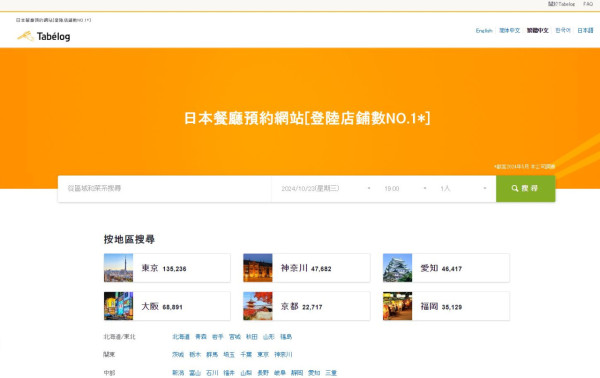Image resolution: width=600 pixels, height=378 pixels.
Task: Click the 山梨 link in 中部 row
Action: click(x=246, y=373)
